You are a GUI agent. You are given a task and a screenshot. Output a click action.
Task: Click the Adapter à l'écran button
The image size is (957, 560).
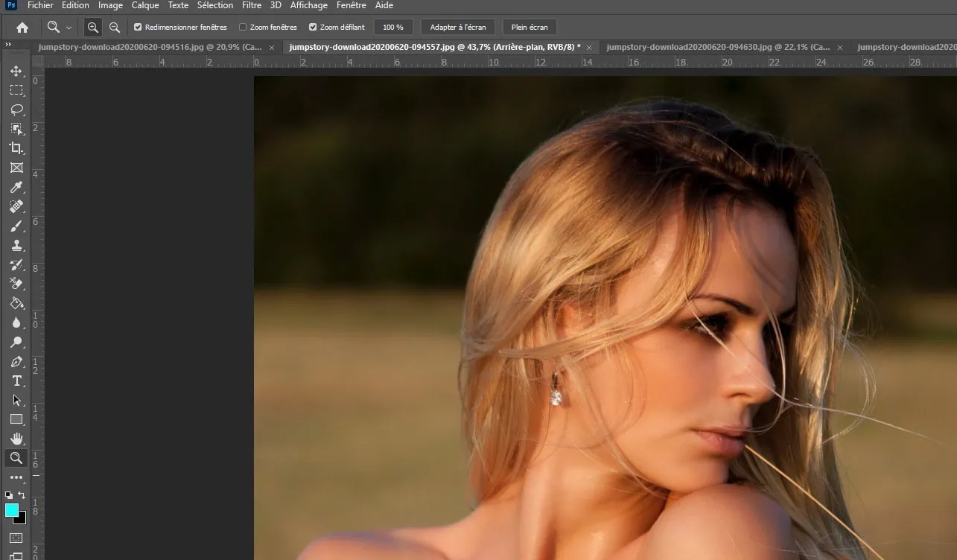(x=458, y=28)
